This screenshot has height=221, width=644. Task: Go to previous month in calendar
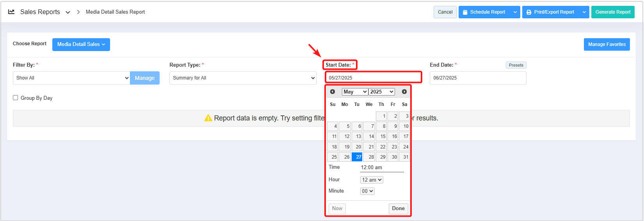[x=333, y=92]
